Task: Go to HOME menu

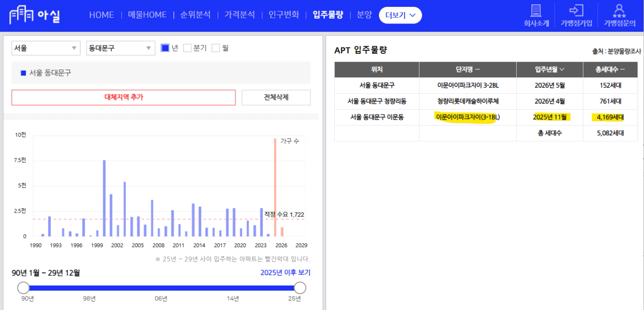Action: 102,15
